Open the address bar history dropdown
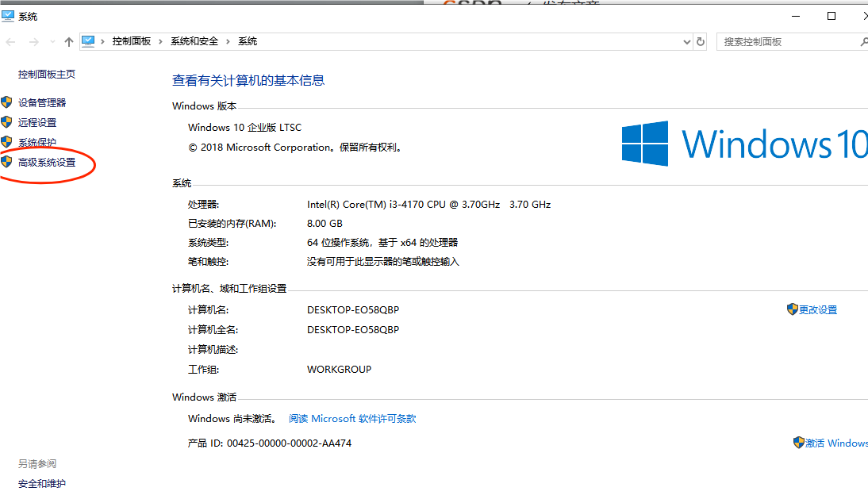This screenshot has height=499, width=868. 686,41
